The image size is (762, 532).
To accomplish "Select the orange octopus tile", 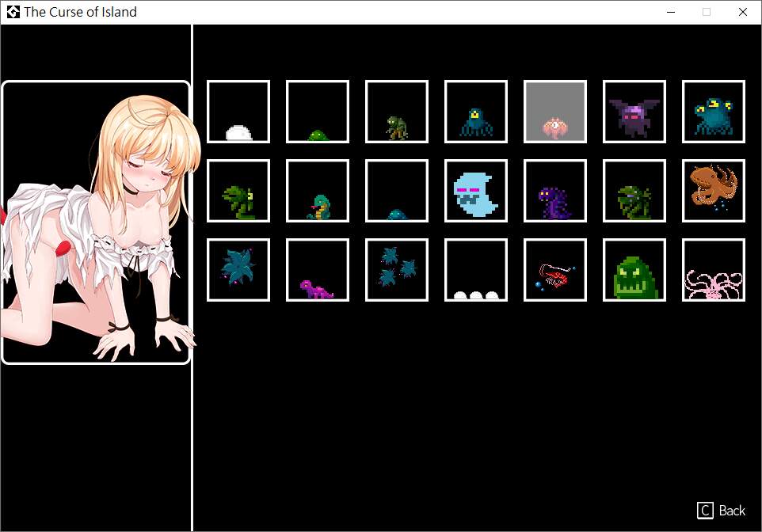I will 714,191.
